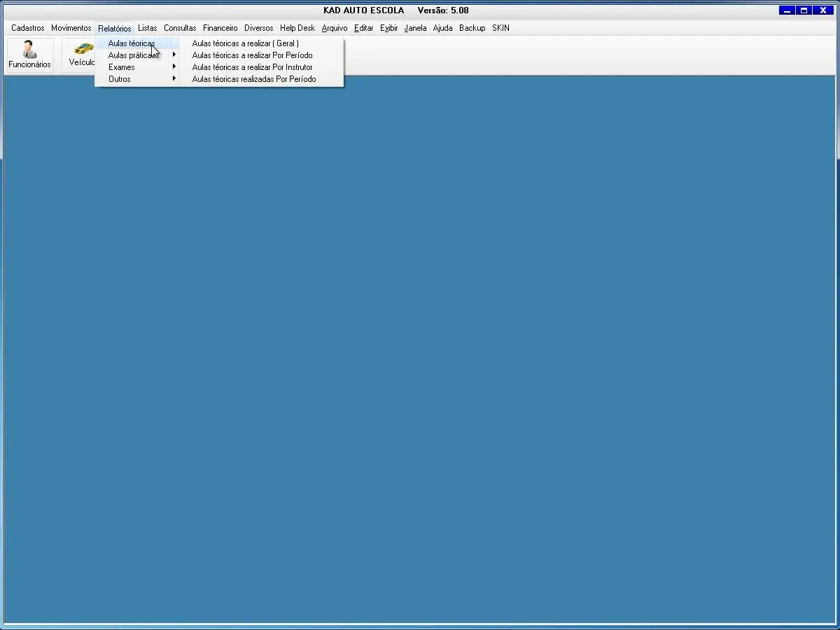The image size is (840, 630).
Task: Select Aulas téoricas realizadas Por Período
Action: click(x=254, y=79)
